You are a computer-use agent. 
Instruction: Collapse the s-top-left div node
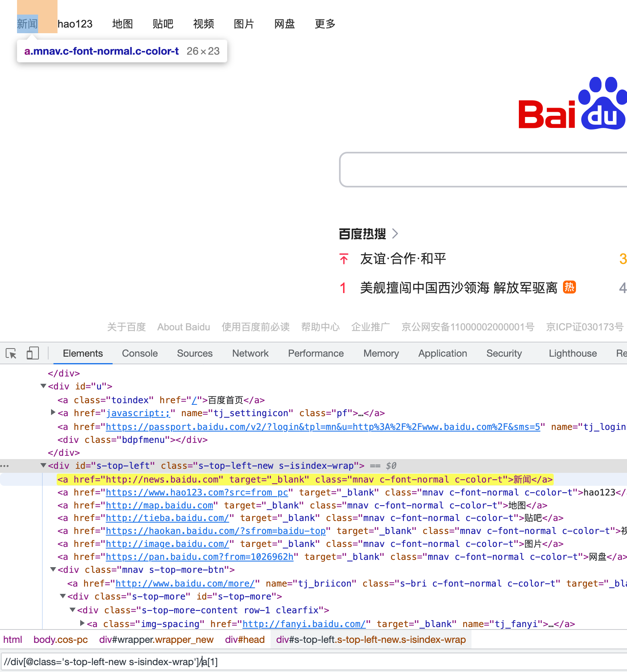(43, 466)
